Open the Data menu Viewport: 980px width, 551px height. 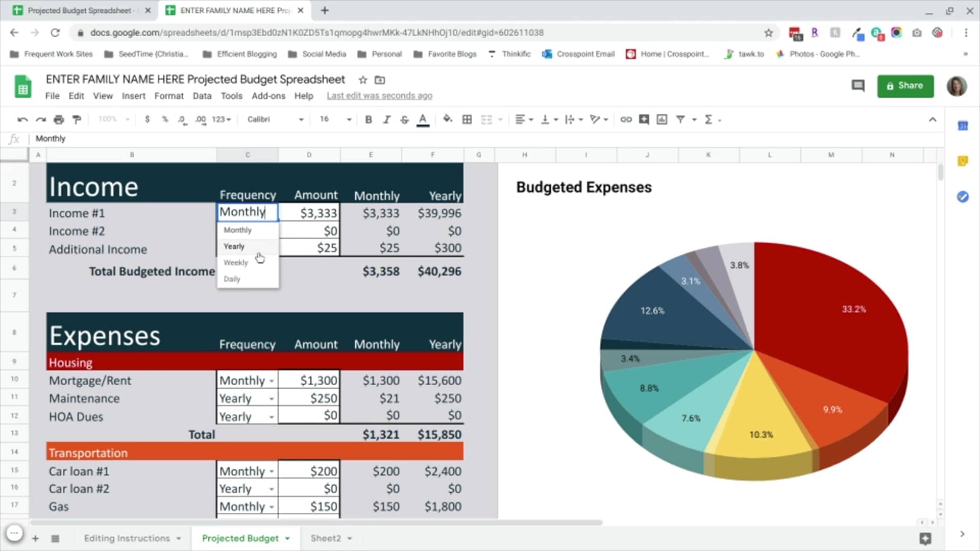(x=202, y=95)
